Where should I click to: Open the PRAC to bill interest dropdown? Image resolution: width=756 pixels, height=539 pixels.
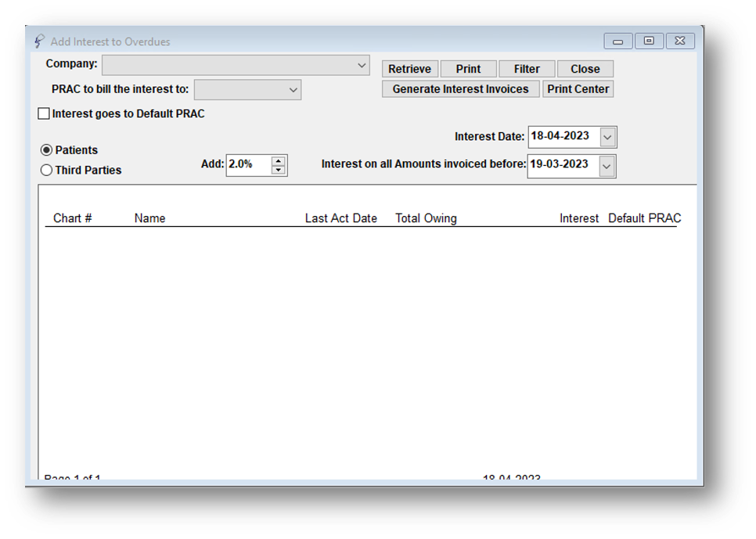[293, 90]
